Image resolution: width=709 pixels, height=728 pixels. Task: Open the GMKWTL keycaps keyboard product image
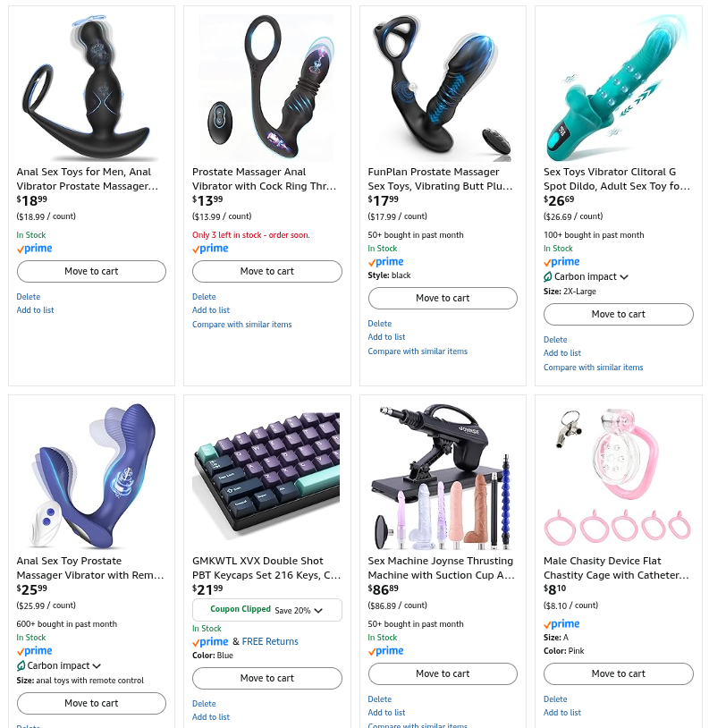point(266,474)
